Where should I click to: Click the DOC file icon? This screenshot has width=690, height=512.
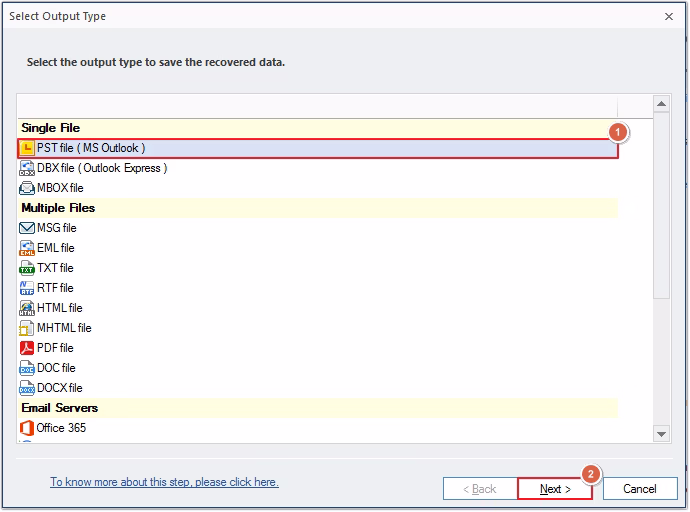click(x=27, y=368)
